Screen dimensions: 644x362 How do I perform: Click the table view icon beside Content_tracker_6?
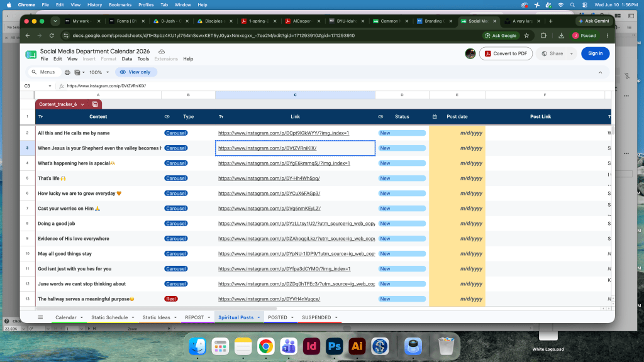point(95,104)
